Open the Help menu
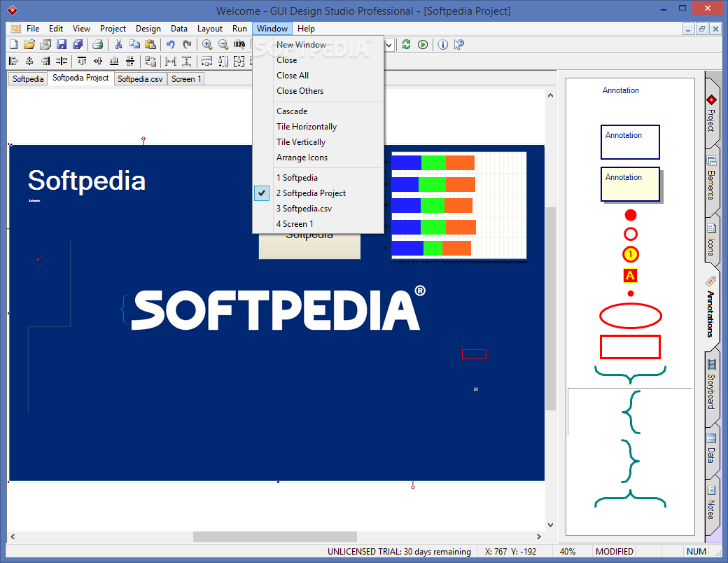The image size is (728, 563). coord(306,28)
